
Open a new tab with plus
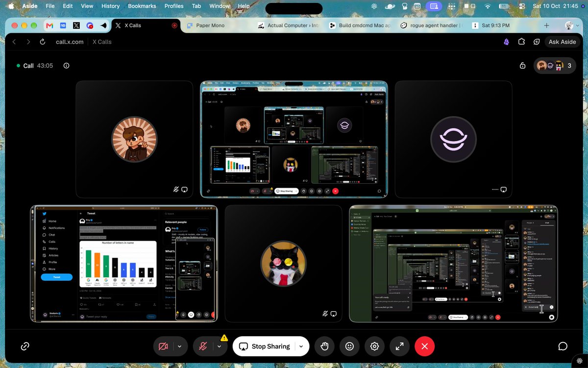point(547,25)
